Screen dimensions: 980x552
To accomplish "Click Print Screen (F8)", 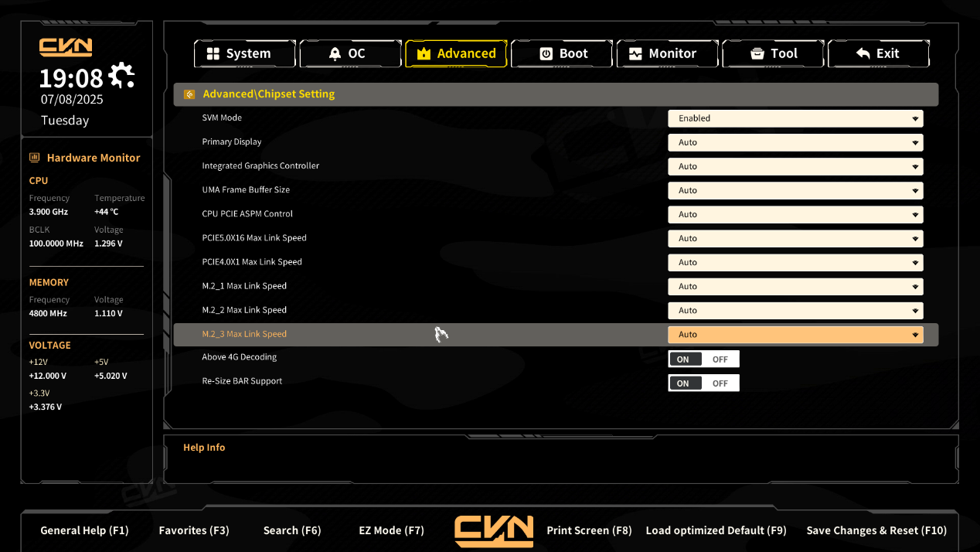I will point(589,530).
